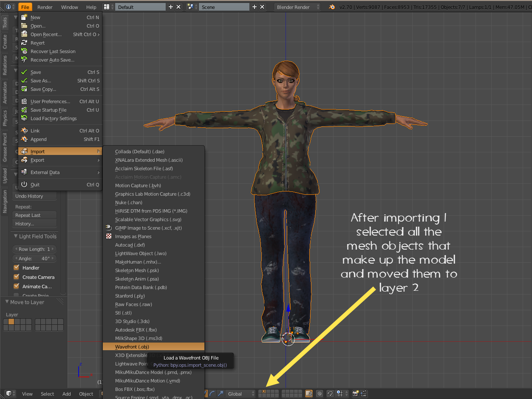Click the Link menu entry
532x399 pixels.
(x=60, y=131)
